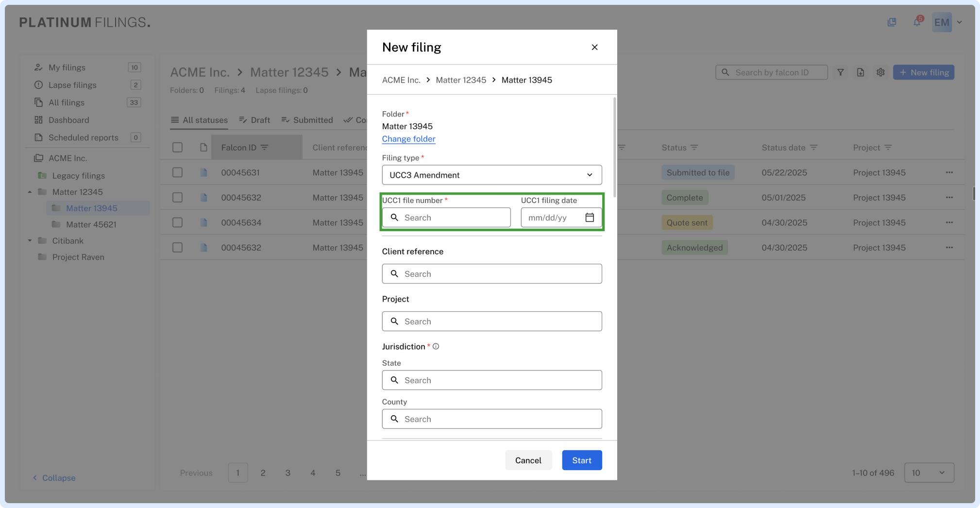980x508 pixels.
Task: Switch to the Draft tab
Action: point(255,120)
